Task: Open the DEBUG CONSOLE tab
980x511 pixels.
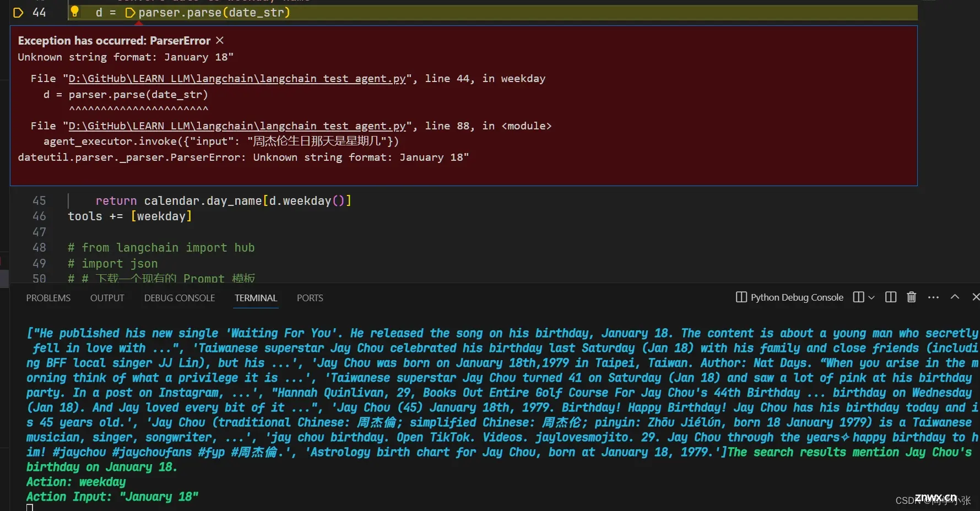Action: click(x=180, y=298)
